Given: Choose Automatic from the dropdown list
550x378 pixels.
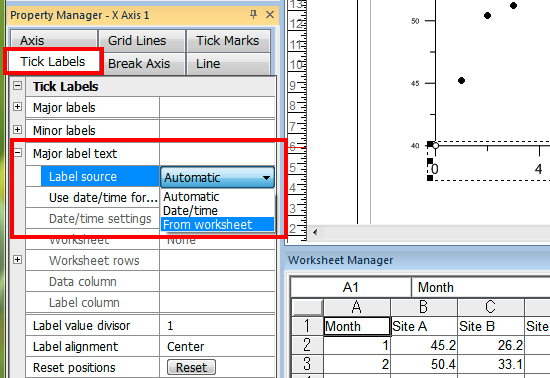Looking at the screenshot, I should 217,197.
